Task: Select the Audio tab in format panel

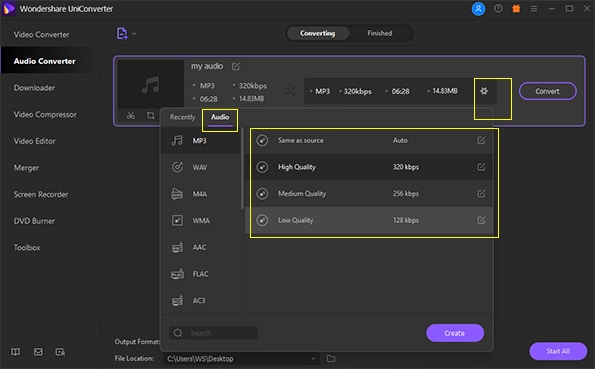Action: (220, 117)
